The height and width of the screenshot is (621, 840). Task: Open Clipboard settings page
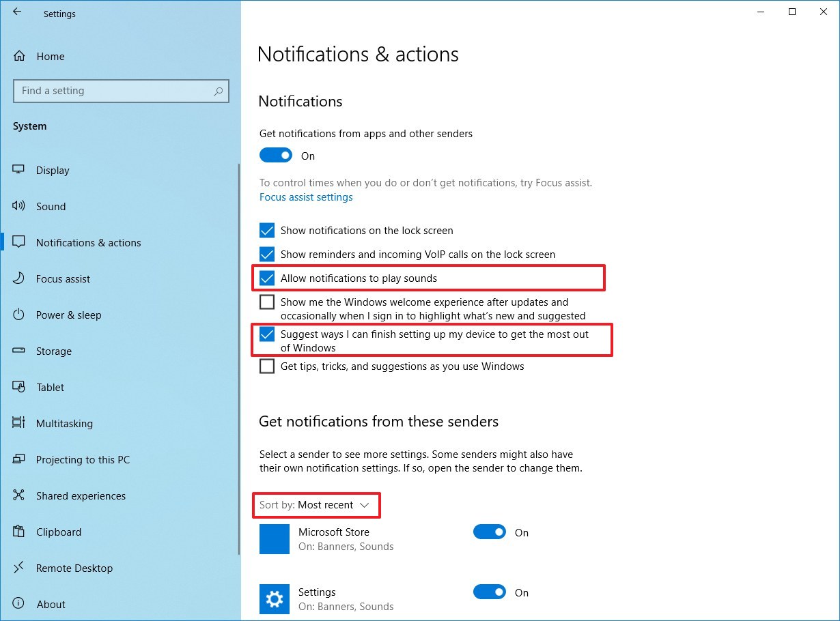59,532
